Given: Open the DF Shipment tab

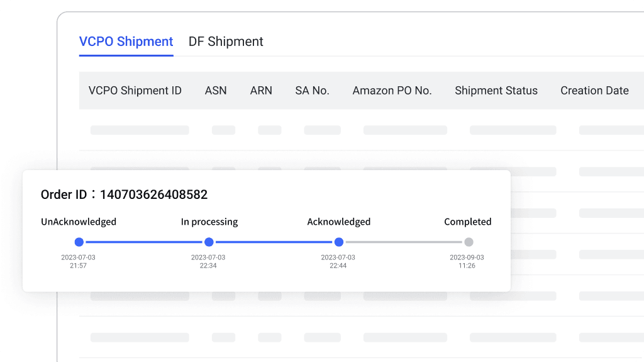Looking at the screenshot, I should click(226, 42).
